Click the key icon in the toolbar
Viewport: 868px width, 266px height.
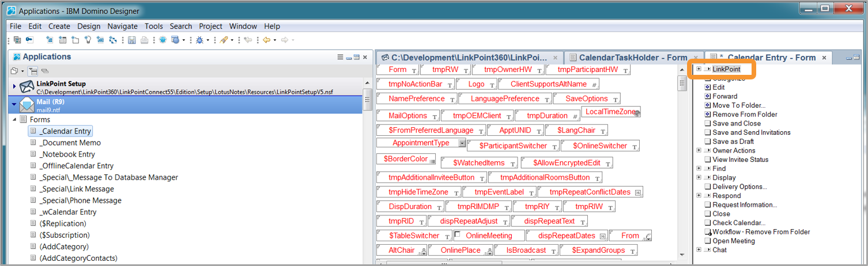(29, 40)
